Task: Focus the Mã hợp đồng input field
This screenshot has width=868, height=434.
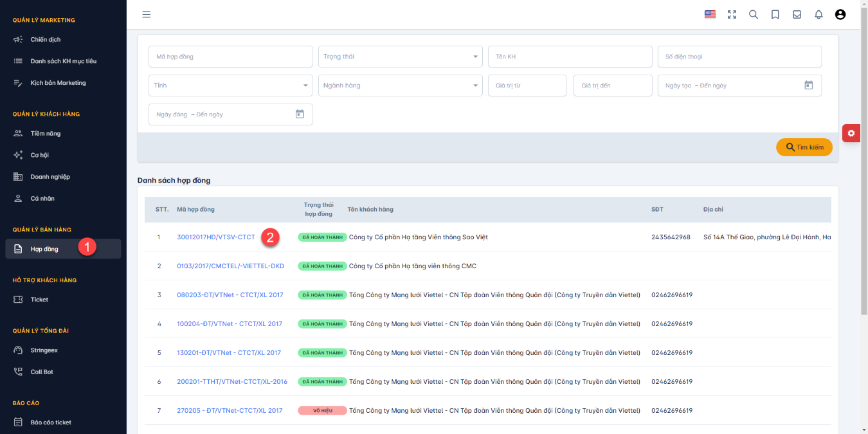Action: point(231,57)
